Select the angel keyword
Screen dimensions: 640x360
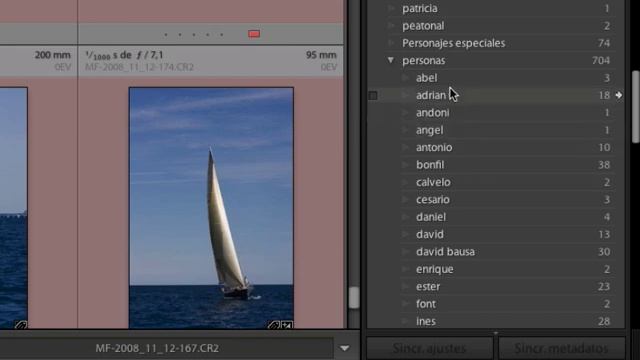[429, 130]
